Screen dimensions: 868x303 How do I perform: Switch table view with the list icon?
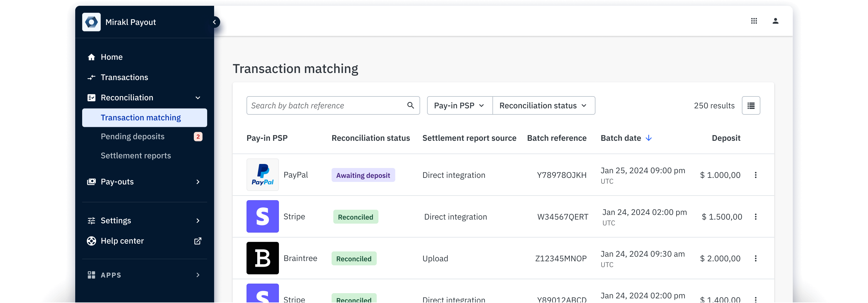(751, 106)
